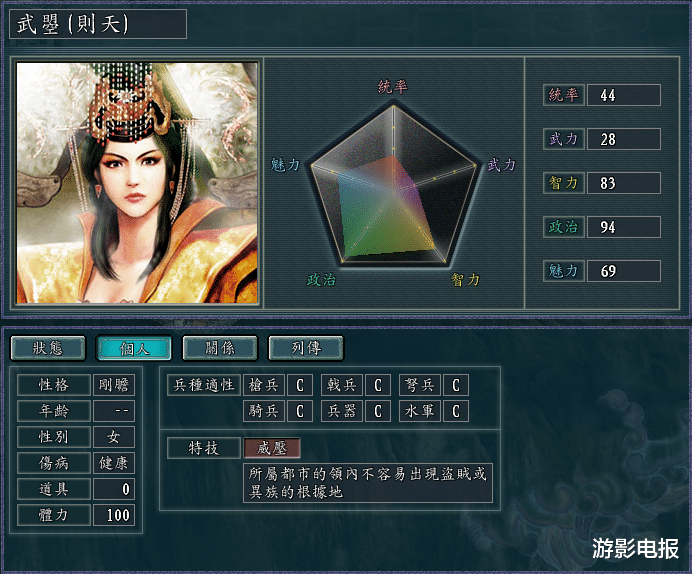Screen dimensions: 692x574
Task: Click the pentagon radar chart center
Action: [393, 192]
